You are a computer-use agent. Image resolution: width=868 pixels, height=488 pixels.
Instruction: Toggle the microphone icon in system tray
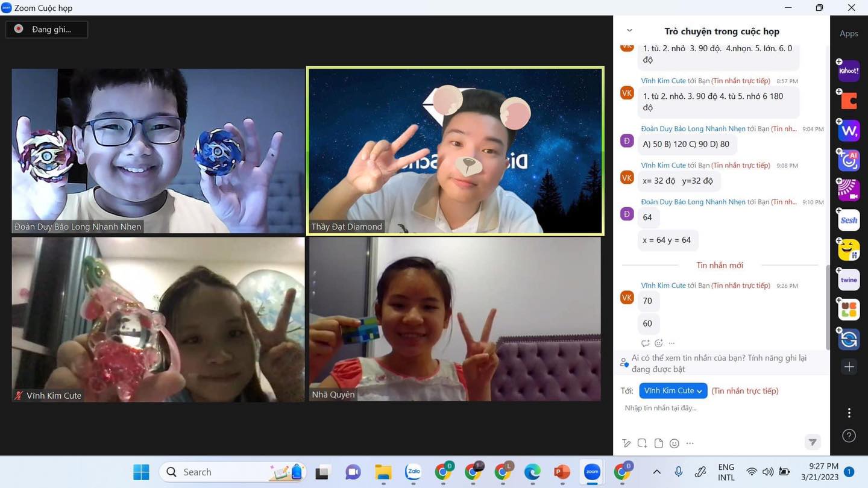[x=678, y=472]
